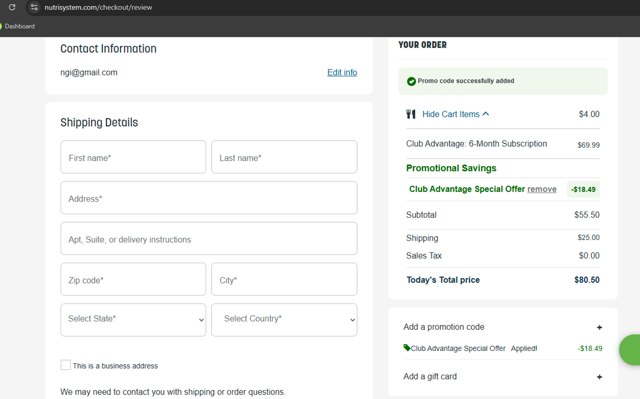Click into the Address field

pyautogui.click(x=209, y=198)
